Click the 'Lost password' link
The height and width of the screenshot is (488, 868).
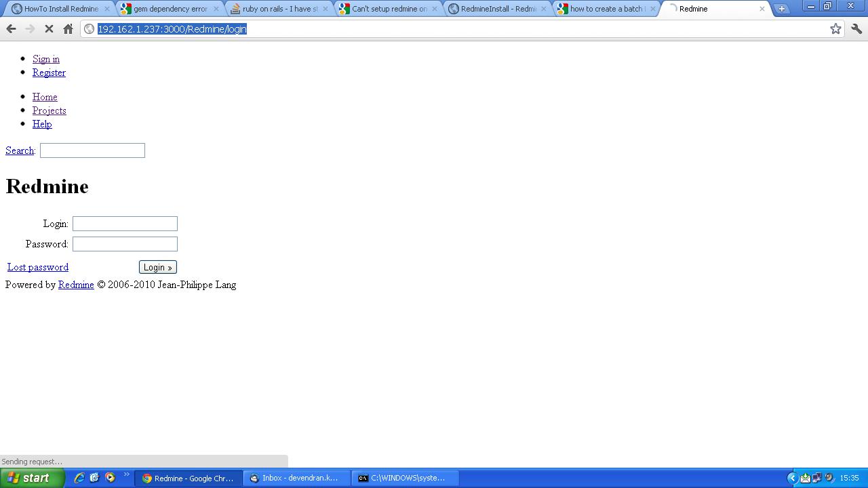[x=38, y=267]
